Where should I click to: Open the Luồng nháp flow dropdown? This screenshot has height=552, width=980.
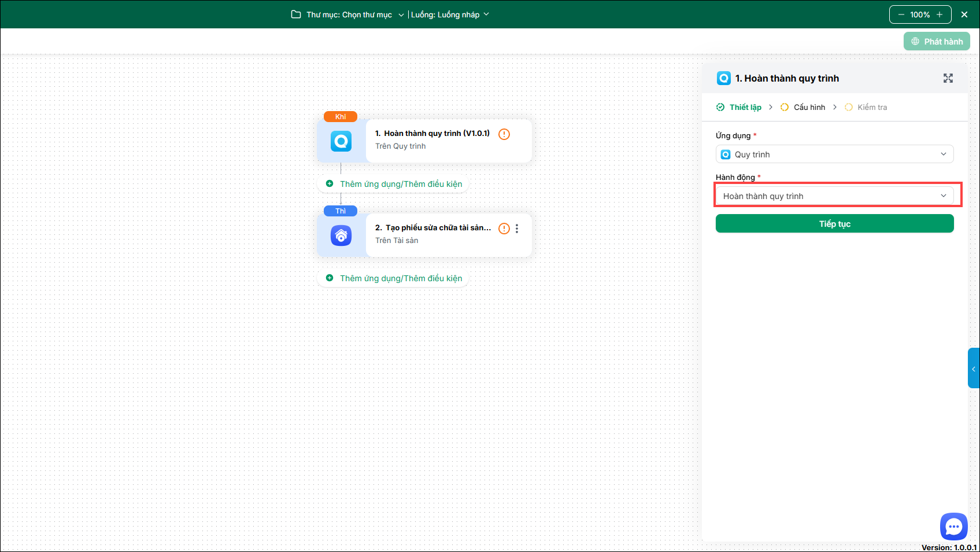coord(450,14)
